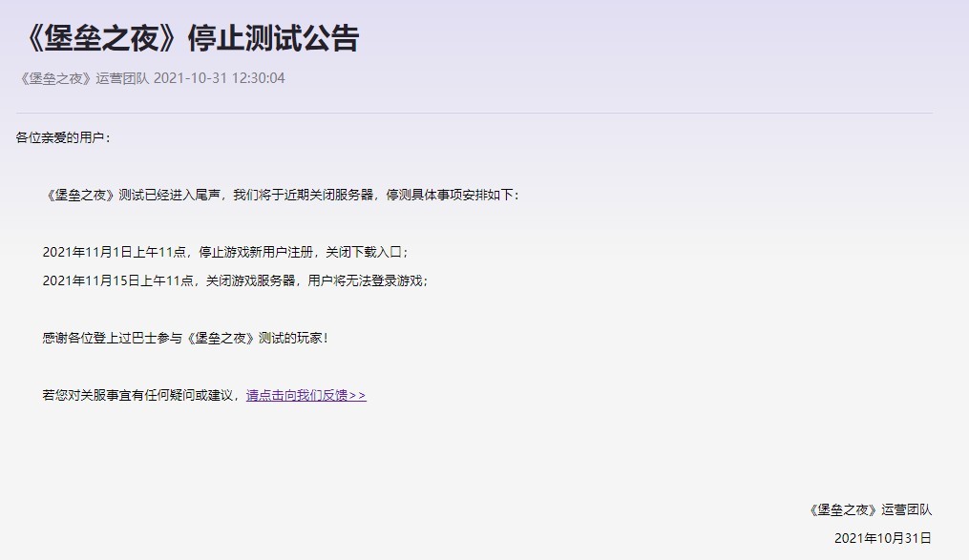
Task: Click the closing date 2021年10月31日
Action: point(882,538)
